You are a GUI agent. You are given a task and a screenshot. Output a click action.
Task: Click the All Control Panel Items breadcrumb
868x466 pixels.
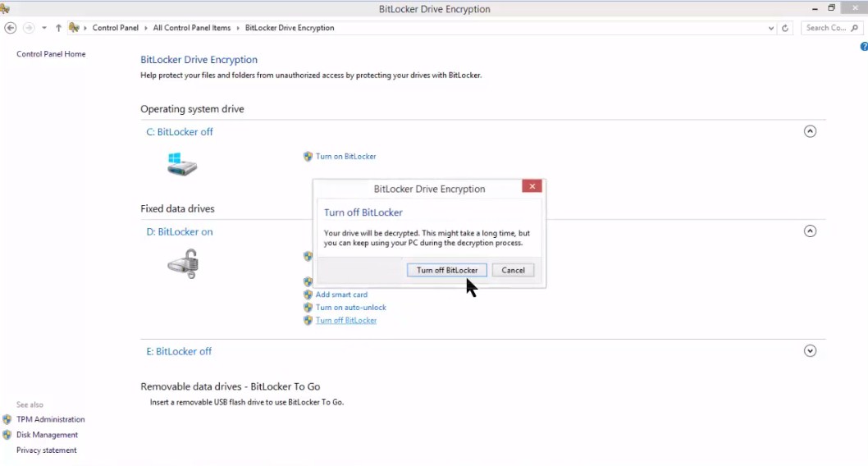click(191, 28)
